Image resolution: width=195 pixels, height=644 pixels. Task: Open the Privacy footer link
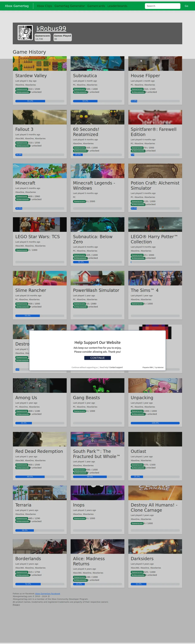(16, 604)
